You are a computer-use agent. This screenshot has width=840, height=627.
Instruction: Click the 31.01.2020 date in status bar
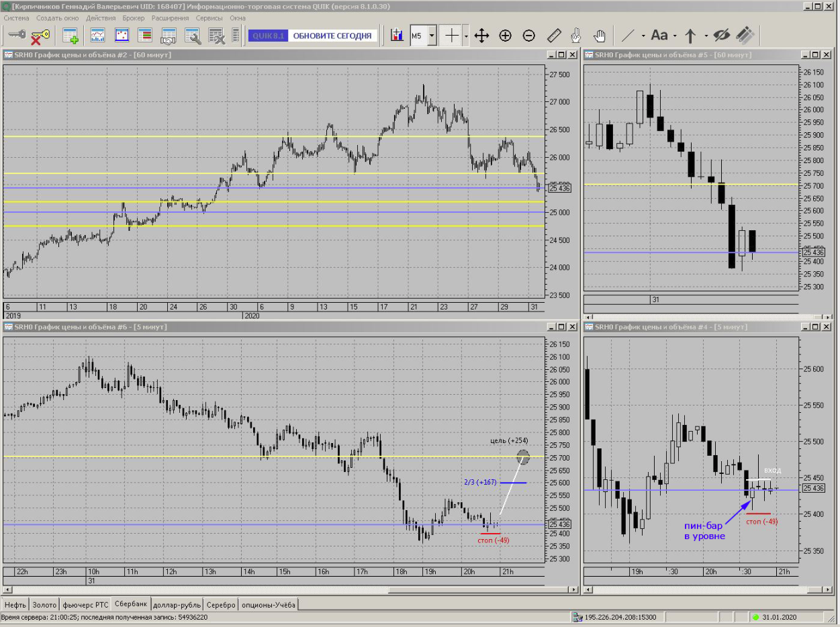781,616
